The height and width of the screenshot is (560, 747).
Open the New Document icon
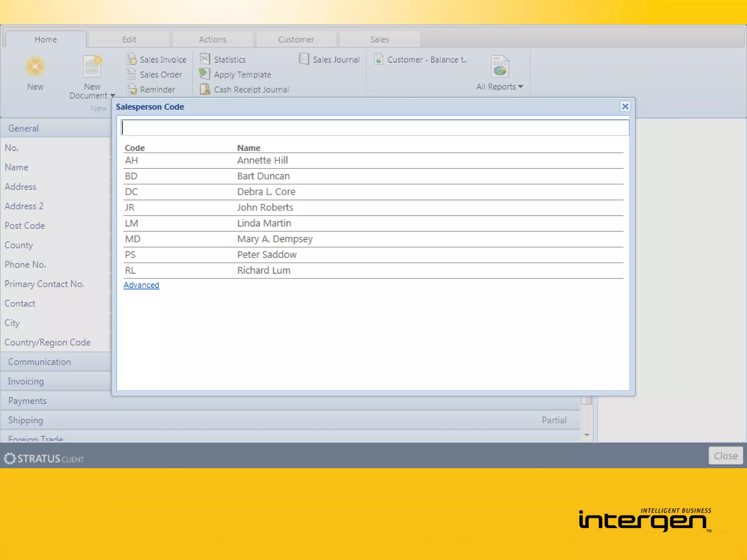(x=92, y=66)
